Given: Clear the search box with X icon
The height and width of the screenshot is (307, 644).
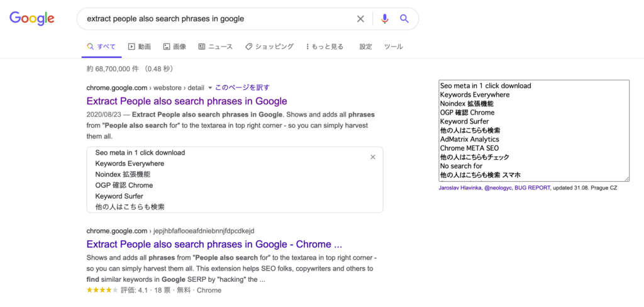Looking at the screenshot, I should tap(360, 19).
